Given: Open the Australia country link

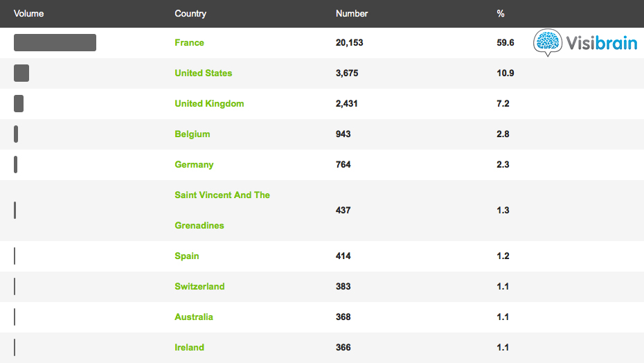Looking at the screenshot, I should click(193, 317).
